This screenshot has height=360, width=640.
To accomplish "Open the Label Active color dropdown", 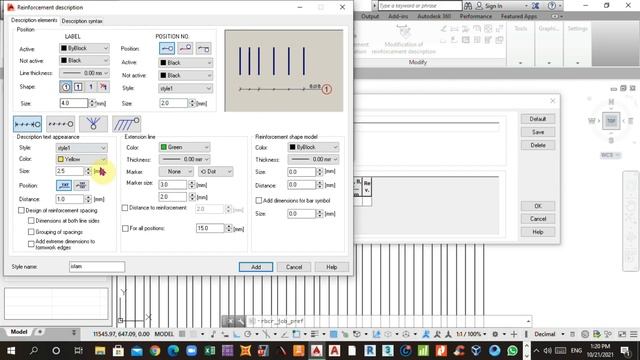I will tap(84, 48).
